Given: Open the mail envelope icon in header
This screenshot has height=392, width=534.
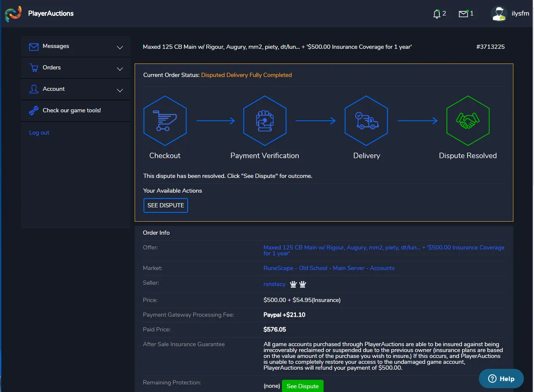Looking at the screenshot, I should pyautogui.click(x=463, y=14).
